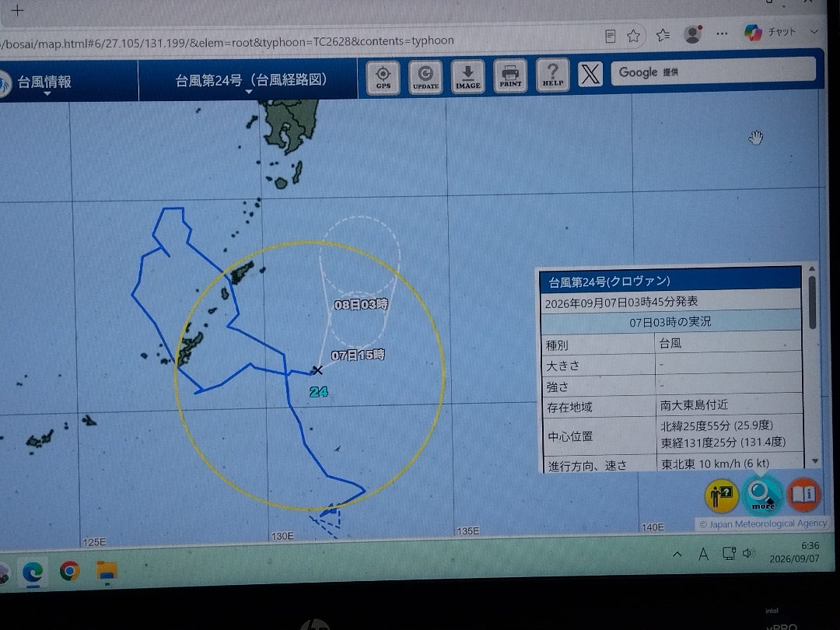The image size is (840, 630).
Task: Launch Google Chrome from the taskbar
Action: (70, 571)
